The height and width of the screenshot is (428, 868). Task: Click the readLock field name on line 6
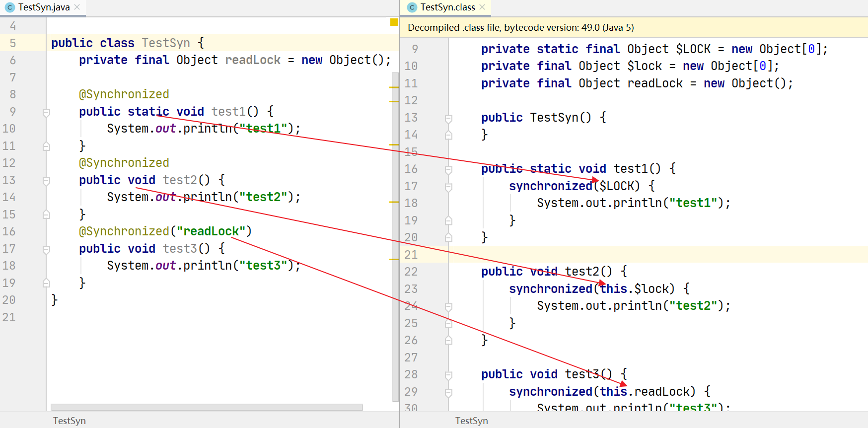click(x=253, y=60)
